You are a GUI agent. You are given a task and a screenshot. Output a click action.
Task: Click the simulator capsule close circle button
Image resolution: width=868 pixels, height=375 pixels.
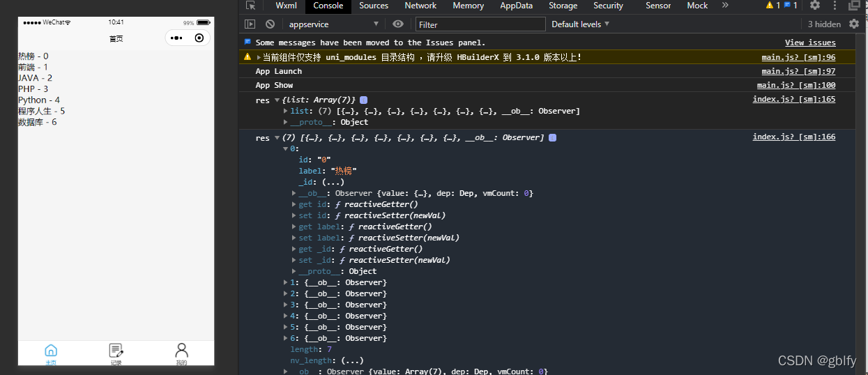coord(199,38)
